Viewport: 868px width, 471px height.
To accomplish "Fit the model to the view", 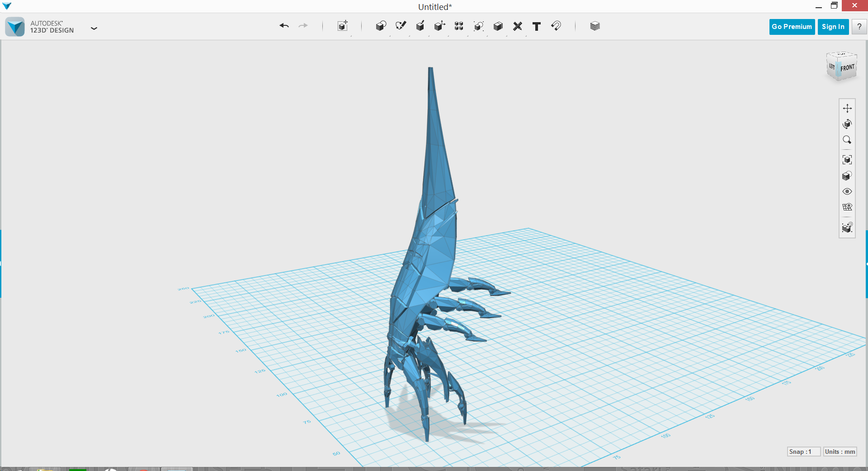I will click(847, 160).
